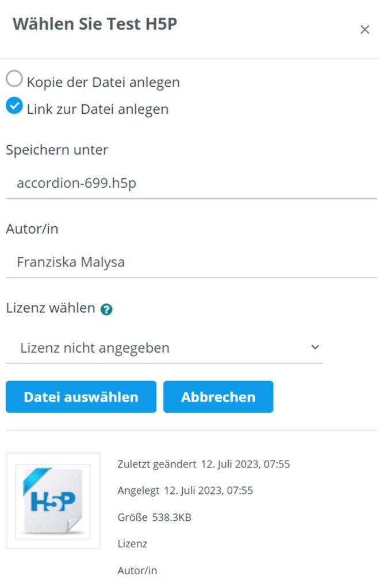Click the Zuletzt geändert date line
This screenshot has height=588, width=380.
tap(204, 464)
